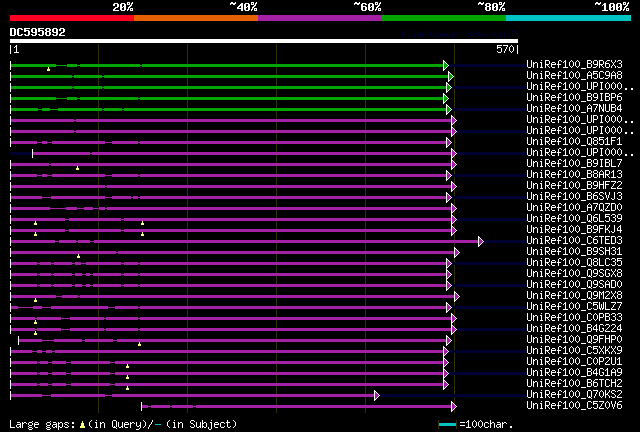Screen dimensions: 640x432
Task: Open hit UniRef100_B9IBL7
Action: tap(574, 163)
